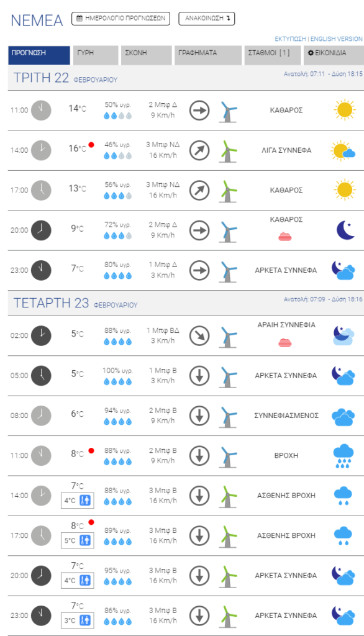
Task: Click the rain cloud icon for ΒΡΟΧΗ
Action: tap(344, 455)
